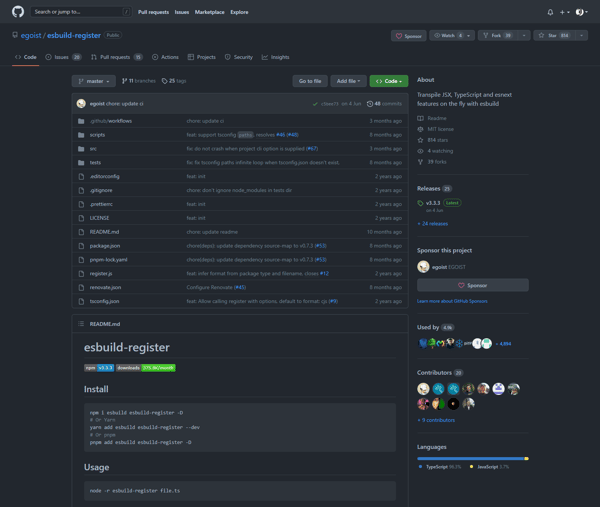This screenshot has width=600, height=507.
Task: Click the egoist avatar in latest commit
Action: pos(81,104)
